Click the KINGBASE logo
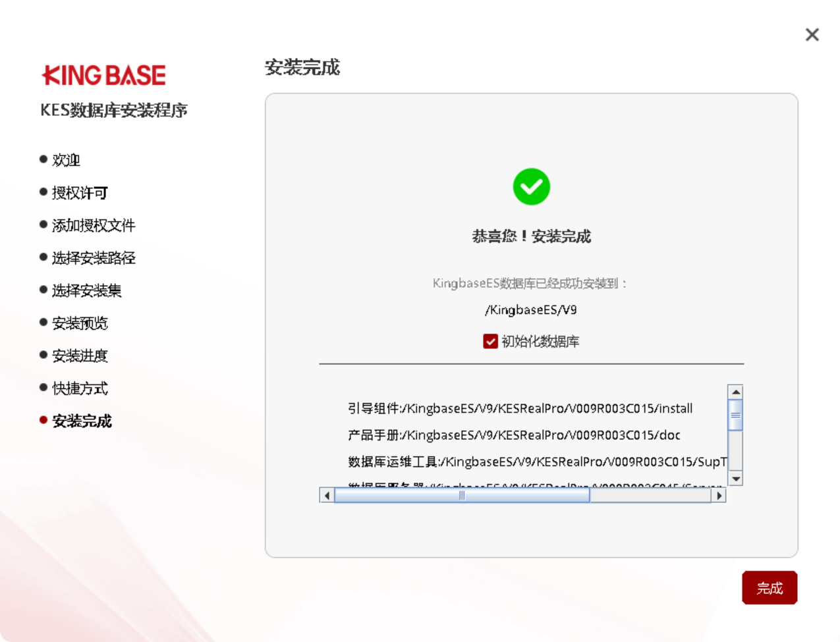The height and width of the screenshot is (642, 840). click(103, 75)
